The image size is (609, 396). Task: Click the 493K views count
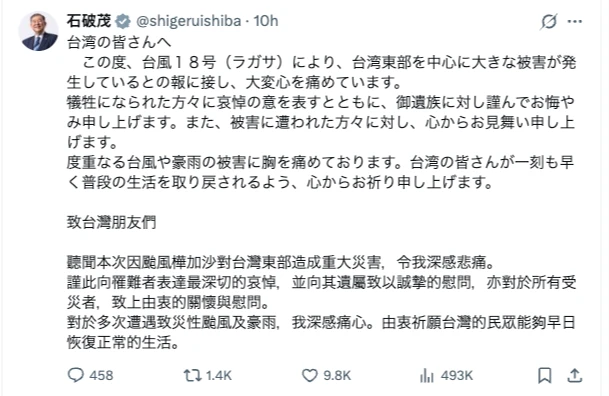point(456,375)
